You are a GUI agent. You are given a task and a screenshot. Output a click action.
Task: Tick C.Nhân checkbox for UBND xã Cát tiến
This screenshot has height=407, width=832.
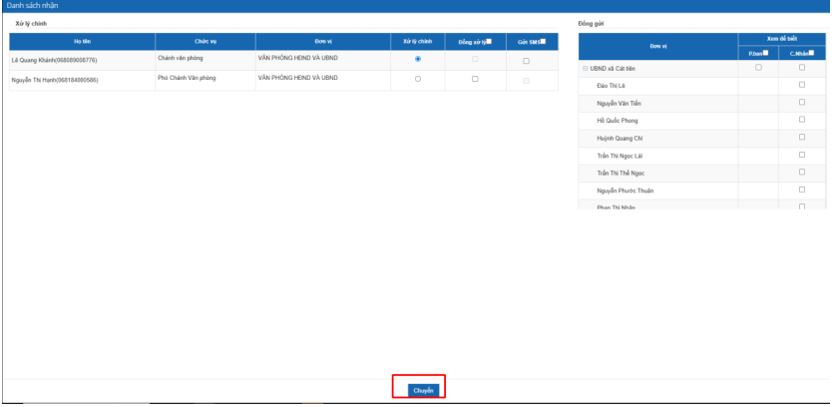(802, 68)
